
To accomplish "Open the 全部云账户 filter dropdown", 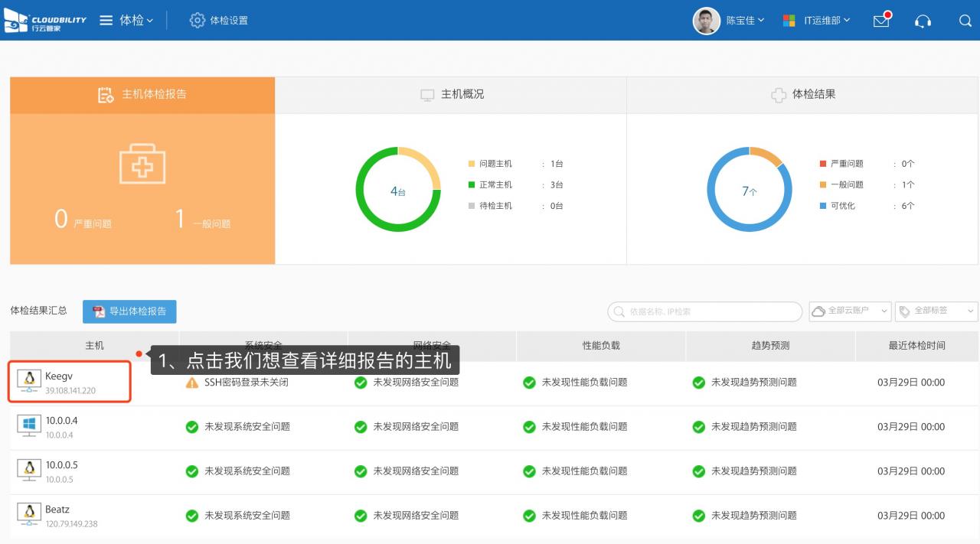I will (850, 311).
